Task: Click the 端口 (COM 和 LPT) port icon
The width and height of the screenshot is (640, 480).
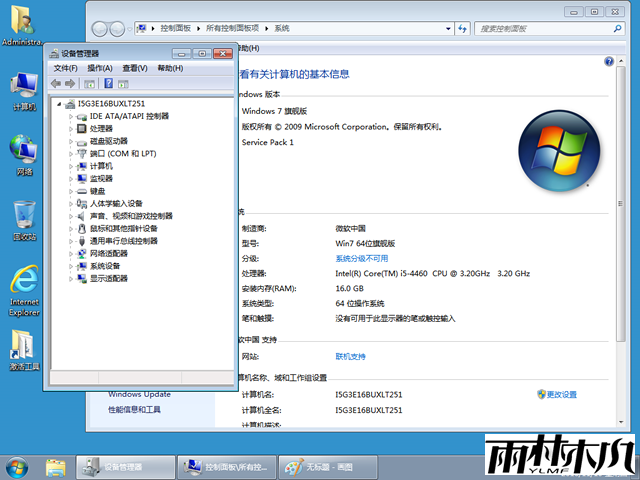Action: point(82,154)
